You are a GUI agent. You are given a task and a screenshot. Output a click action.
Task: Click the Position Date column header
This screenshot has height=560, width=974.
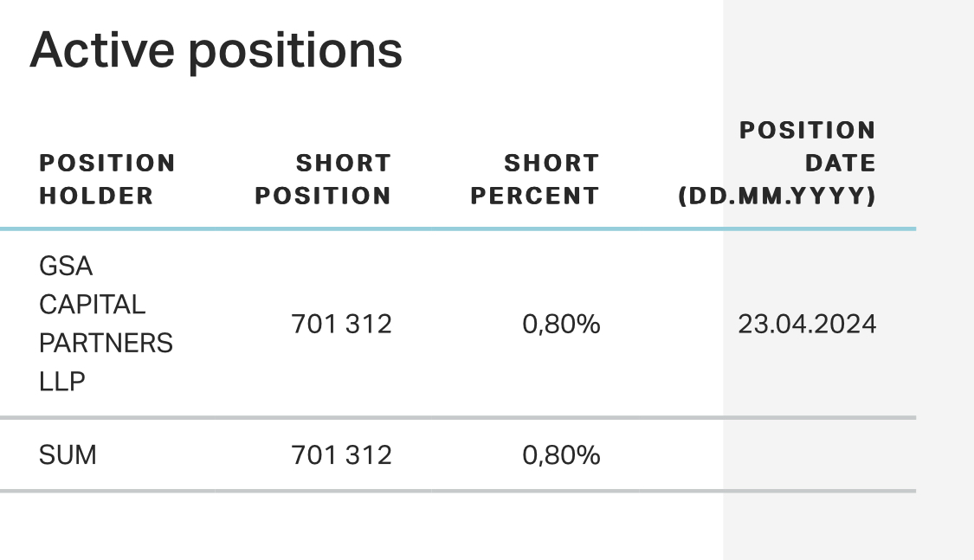[777, 163]
